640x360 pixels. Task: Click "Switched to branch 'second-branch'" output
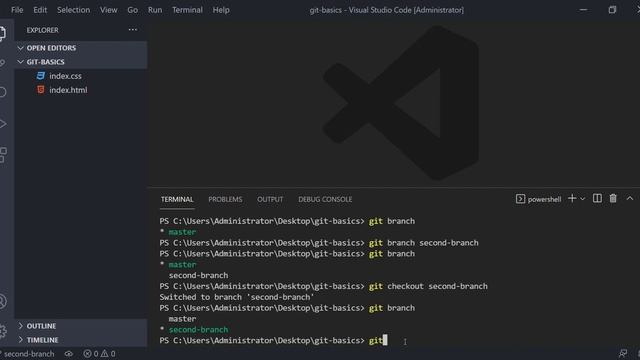(x=237, y=297)
